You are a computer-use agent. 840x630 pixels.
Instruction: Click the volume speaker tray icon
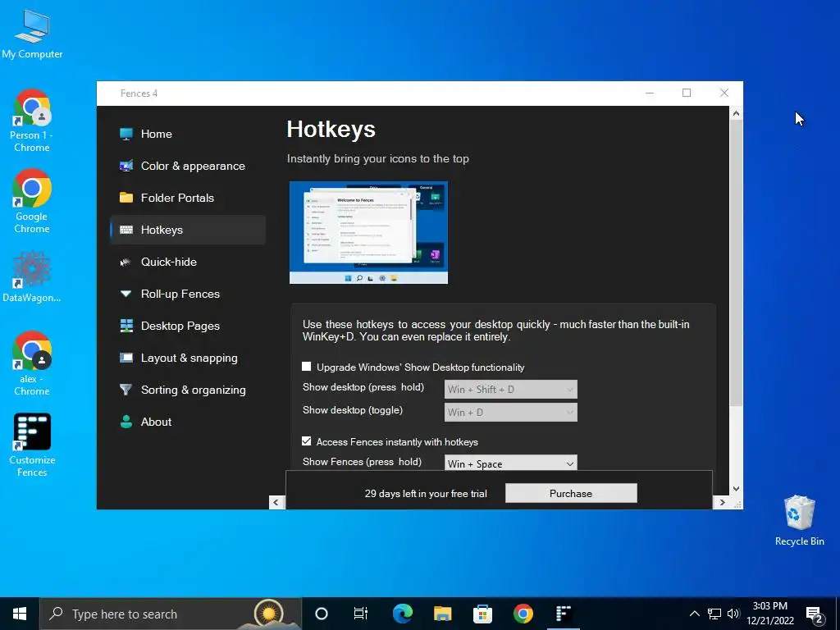[733, 614]
